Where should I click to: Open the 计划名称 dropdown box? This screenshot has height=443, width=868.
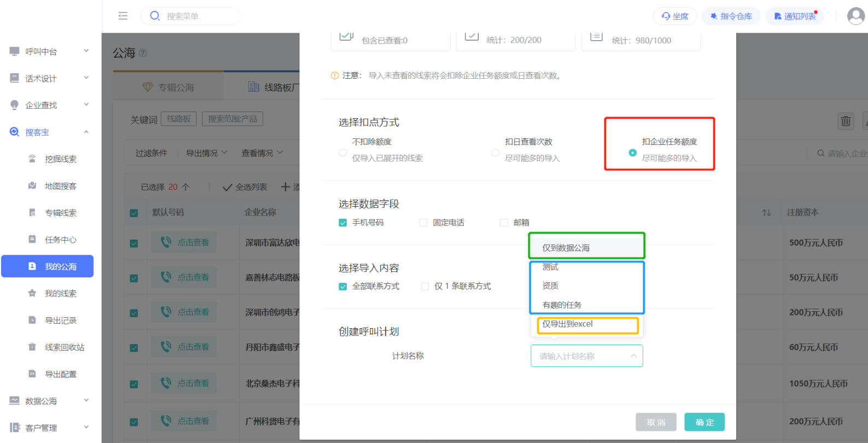[586, 356]
